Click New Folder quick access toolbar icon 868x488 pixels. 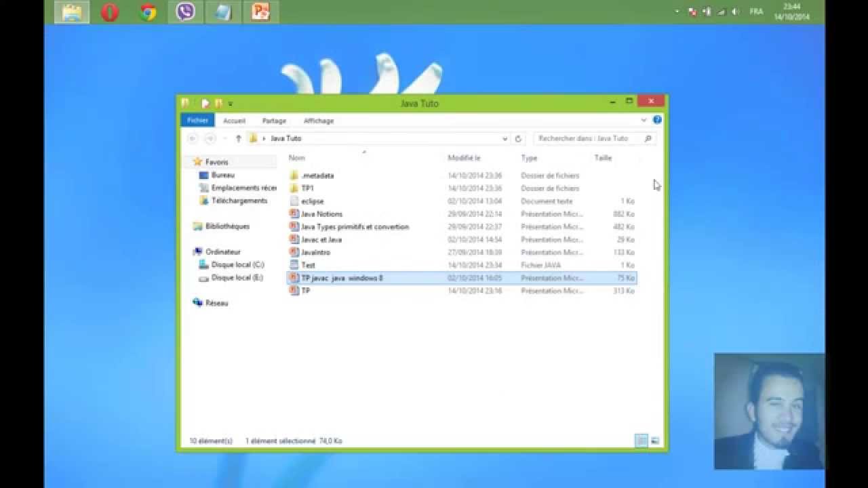coord(218,103)
